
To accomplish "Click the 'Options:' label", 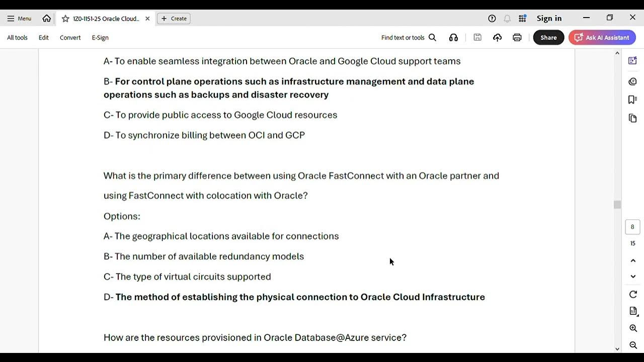I will click(x=122, y=216).
